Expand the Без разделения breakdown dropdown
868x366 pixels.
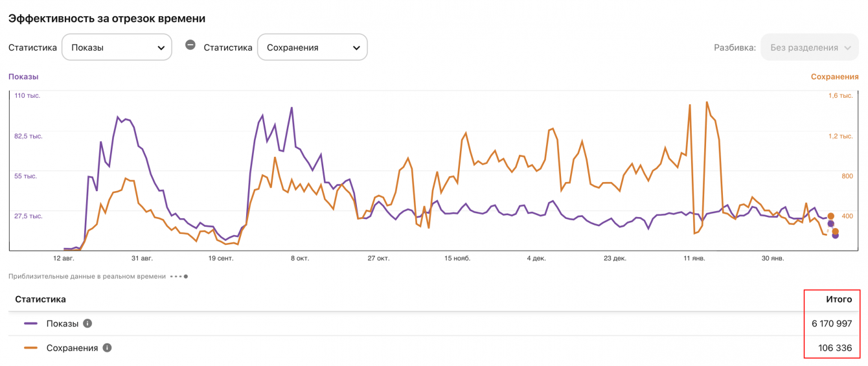tap(809, 47)
